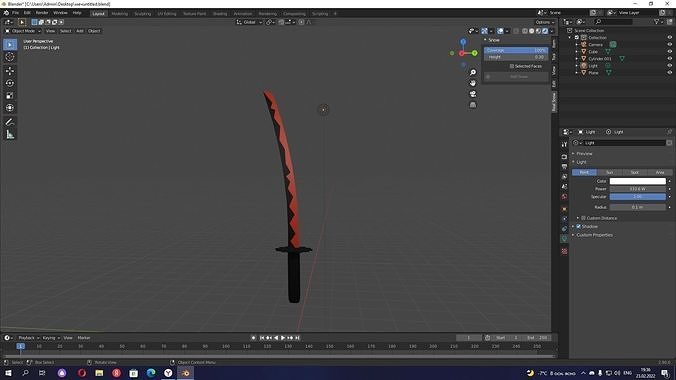Viewport: 676px width, 380px height.
Task: Switch to material preview shading
Action: click(538, 31)
